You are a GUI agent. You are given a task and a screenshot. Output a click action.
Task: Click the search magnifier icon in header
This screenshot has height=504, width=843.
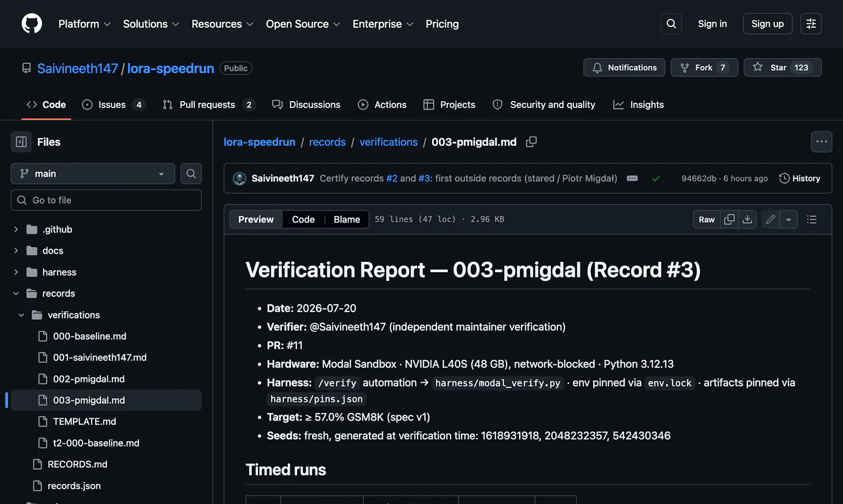coord(671,24)
